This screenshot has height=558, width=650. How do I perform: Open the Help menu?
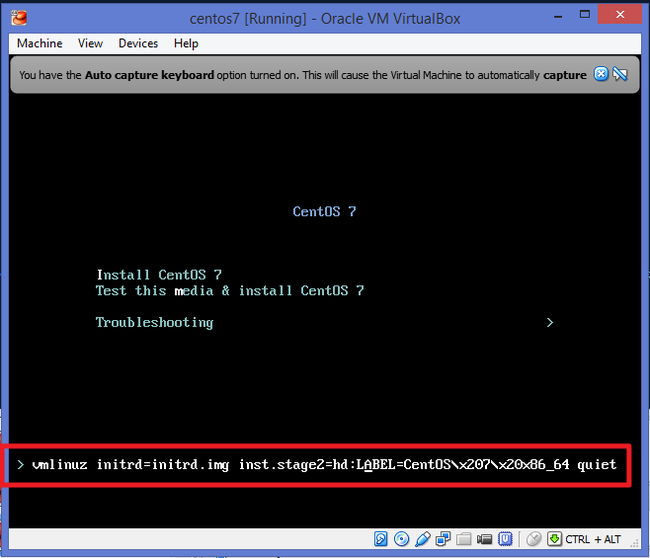point(186,43)
